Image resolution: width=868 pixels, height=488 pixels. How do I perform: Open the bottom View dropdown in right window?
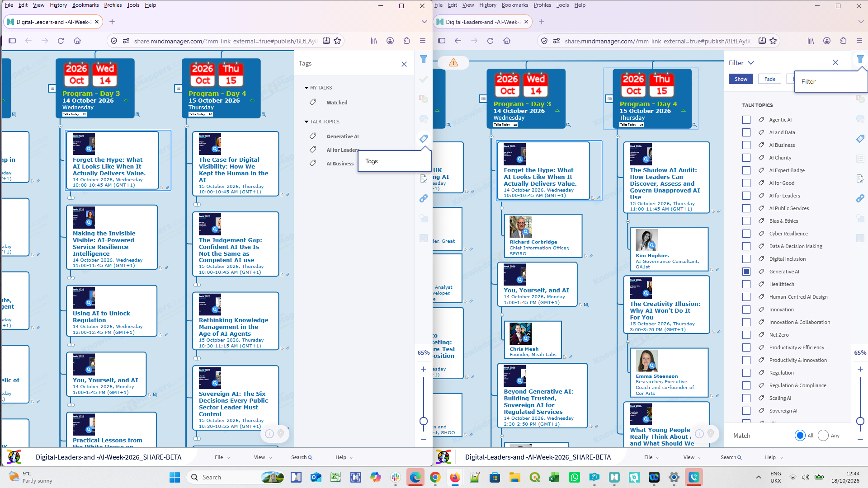(x=693, y=457)
